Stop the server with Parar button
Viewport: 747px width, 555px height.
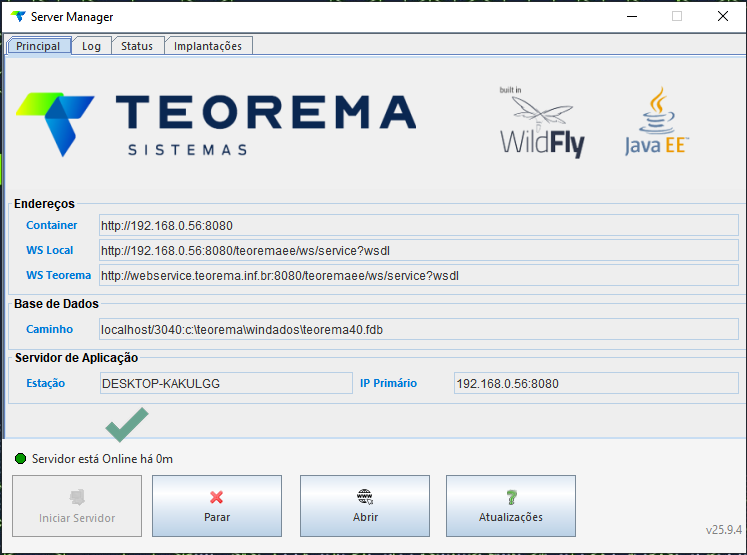tap(217, 506)
